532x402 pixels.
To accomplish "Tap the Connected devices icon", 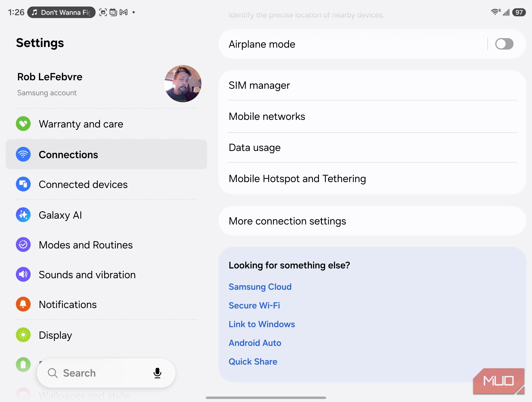I will 23,184.
